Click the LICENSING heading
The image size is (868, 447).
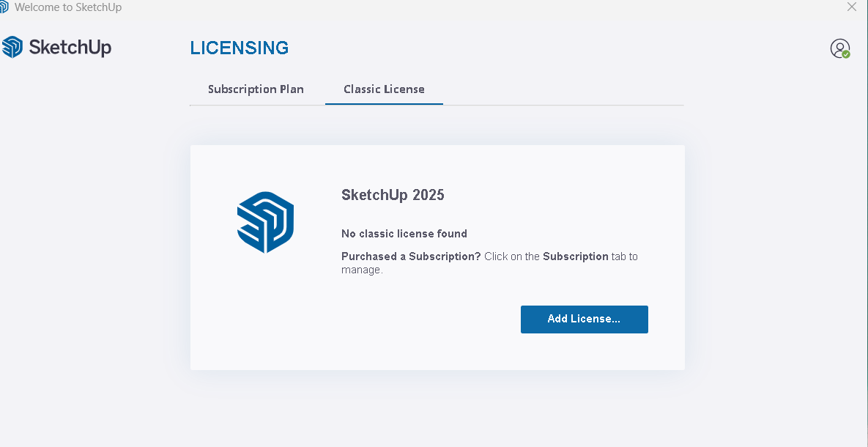pos(240,48)
